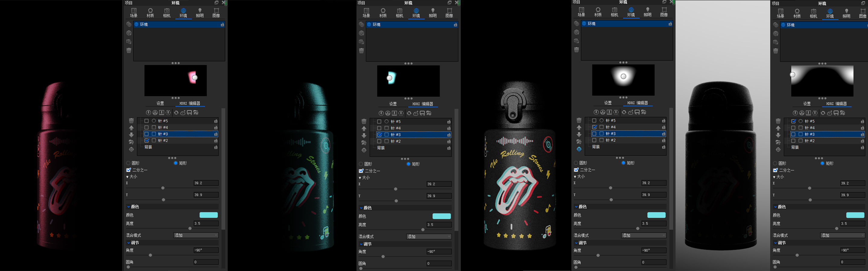Click the pin target crosshair icon in pink-light panel

click(x=131, y=149)
